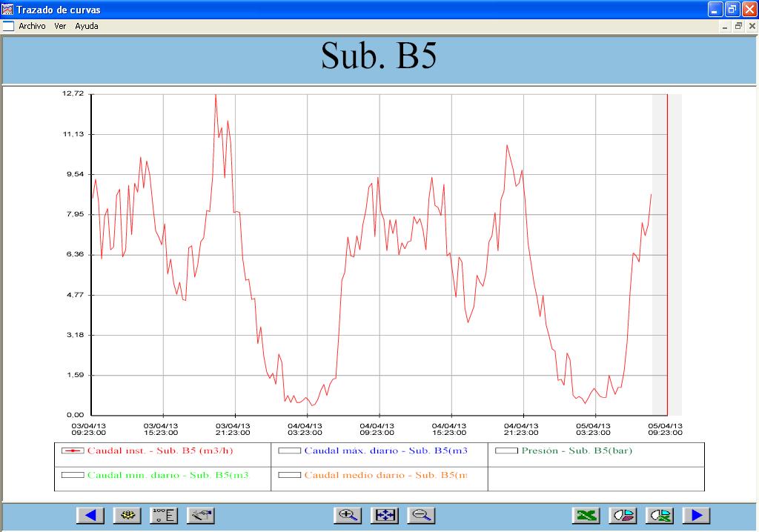Click the first pie chart icon

coord(623,516)
